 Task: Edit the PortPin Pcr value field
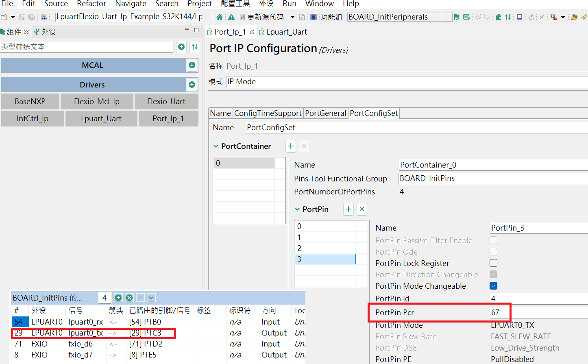coord(538,312)
